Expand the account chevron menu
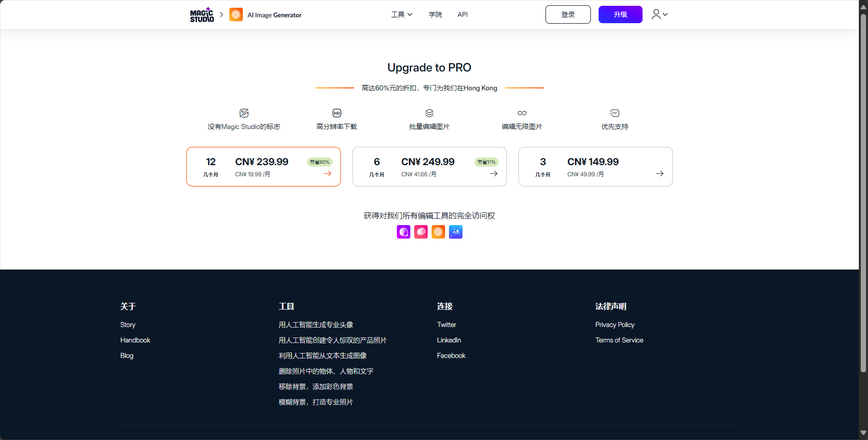The height and width of the screenshot is (440, 868). pos(665,14)
